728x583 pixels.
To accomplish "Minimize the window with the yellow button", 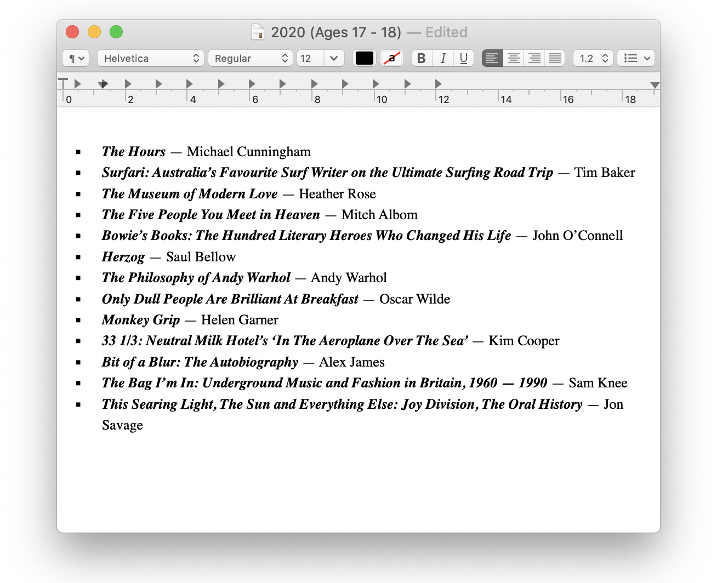I will [94, 32].
